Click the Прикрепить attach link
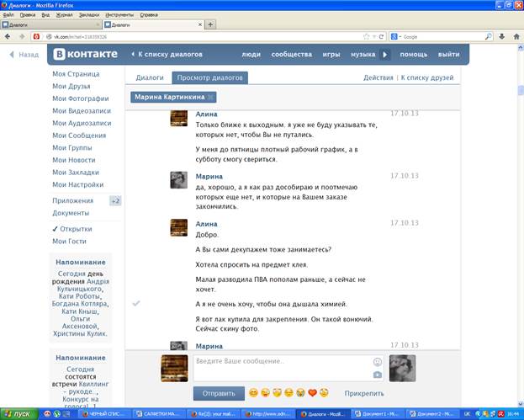524x420 pixels. point(364,394)
